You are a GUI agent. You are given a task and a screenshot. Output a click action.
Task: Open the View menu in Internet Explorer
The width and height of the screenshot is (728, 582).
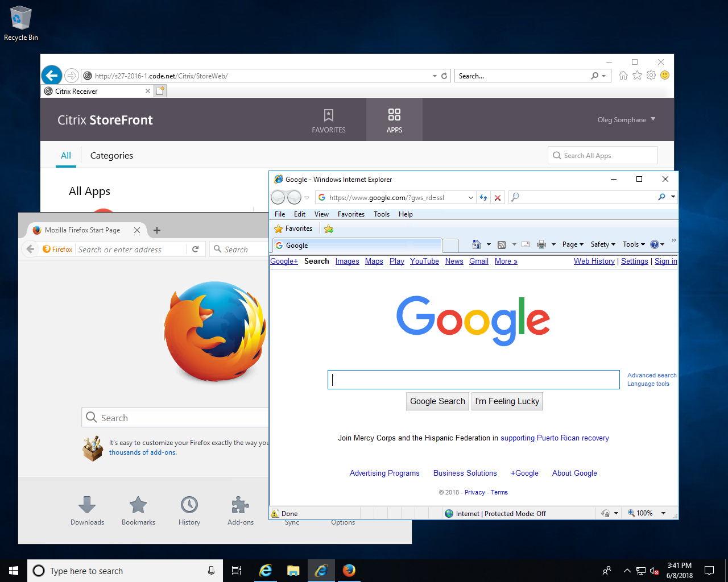click(321, 214)
